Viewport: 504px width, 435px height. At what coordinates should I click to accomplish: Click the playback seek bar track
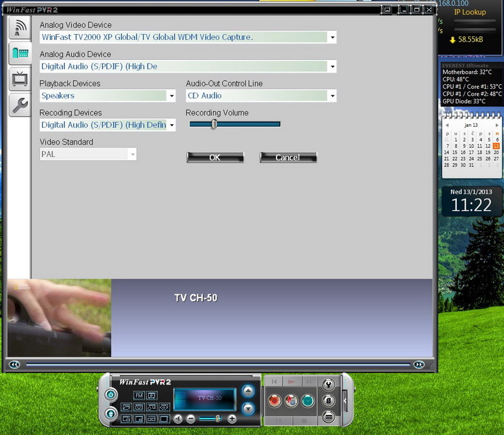(x=218, y=364)
